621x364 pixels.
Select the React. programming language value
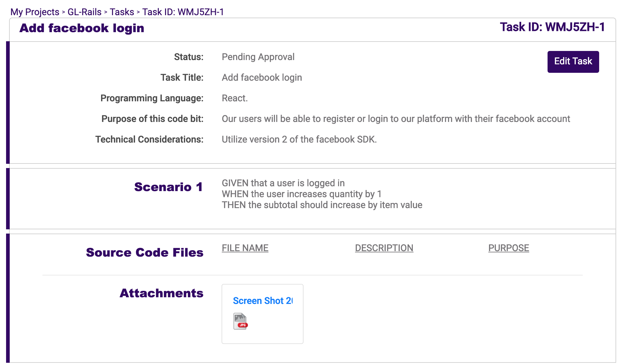[235, 98]
